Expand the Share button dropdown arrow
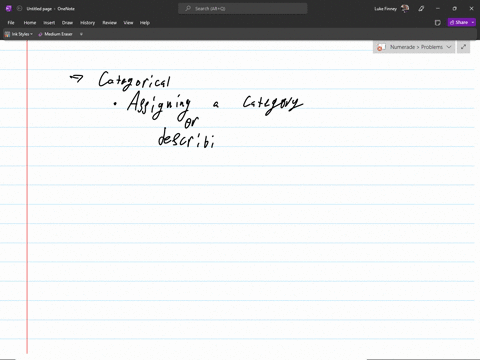Viewport: 480px width, 360px height. pos(473,22)
